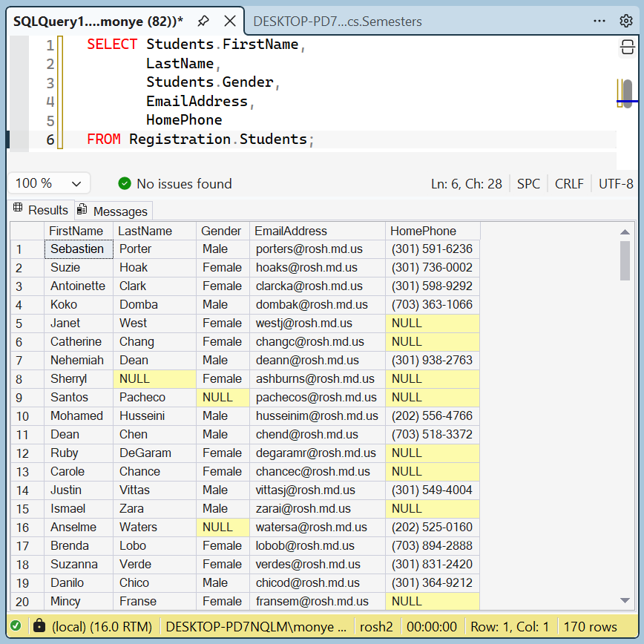Select the husseinim@rosh.md.us cell

(317, 415)
